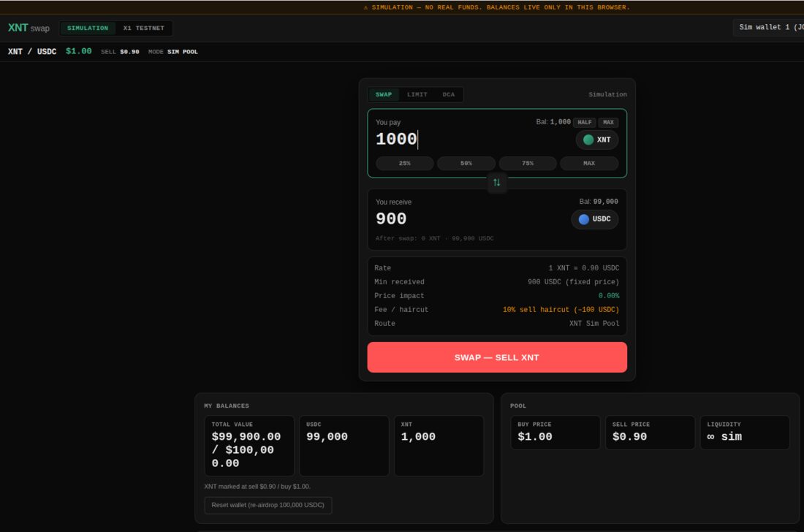Open the Sim wallet 1 selector
The height and width of the screenshot is (532, 804).
pyautogui.click(x=769, y=27)
